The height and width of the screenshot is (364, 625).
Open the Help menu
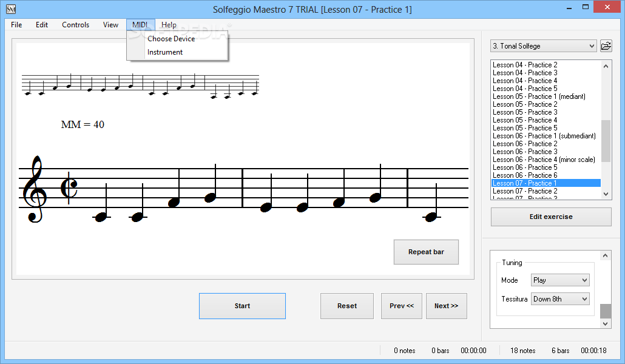[x=169, y=25]
